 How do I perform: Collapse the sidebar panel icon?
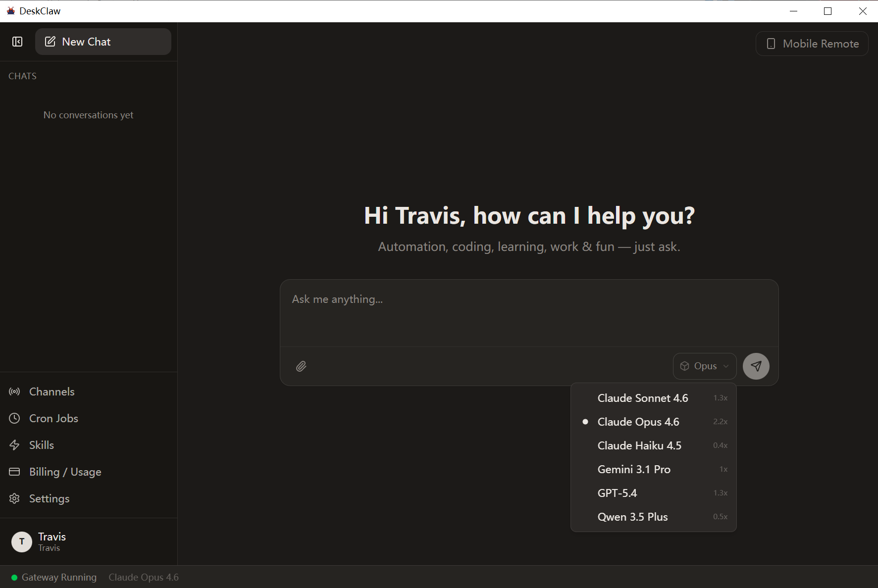tap(17, 42)
